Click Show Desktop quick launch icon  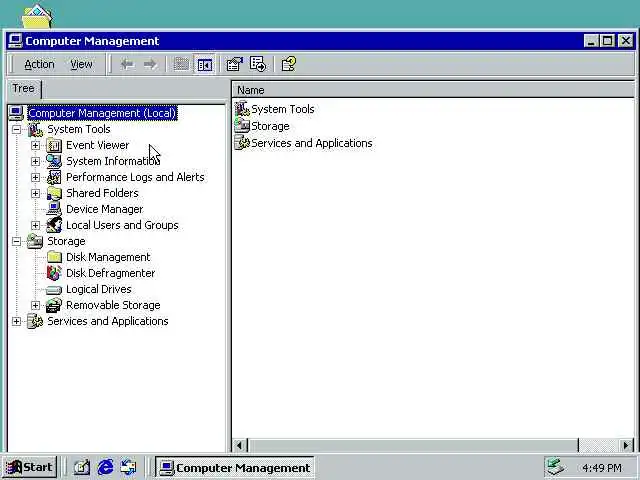(82, 467)
